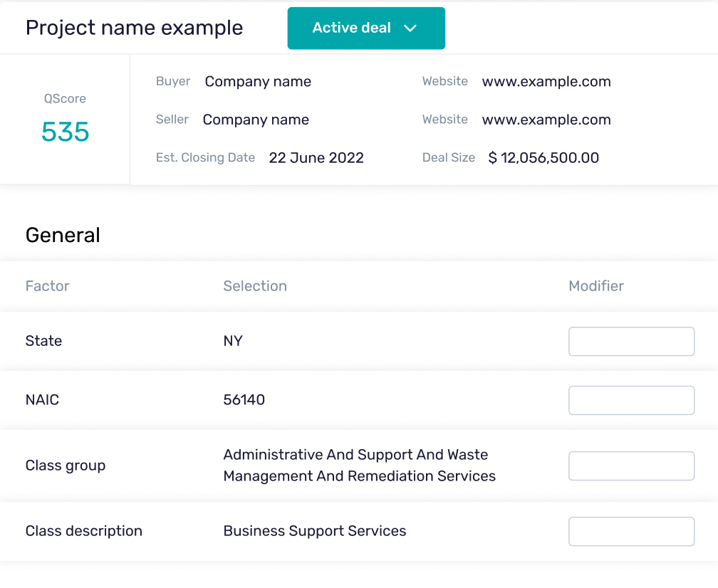Select the seller Company name entry

click(x=256, y=120)
